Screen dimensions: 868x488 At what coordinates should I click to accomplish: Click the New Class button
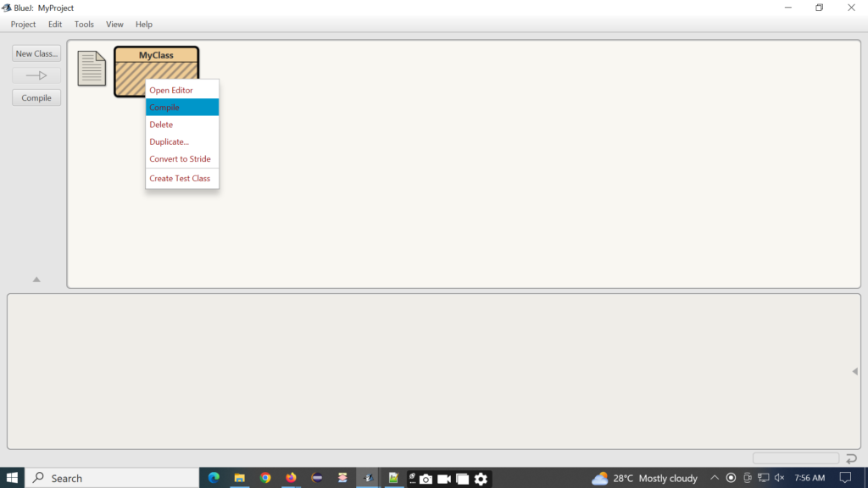coord(36,53)
